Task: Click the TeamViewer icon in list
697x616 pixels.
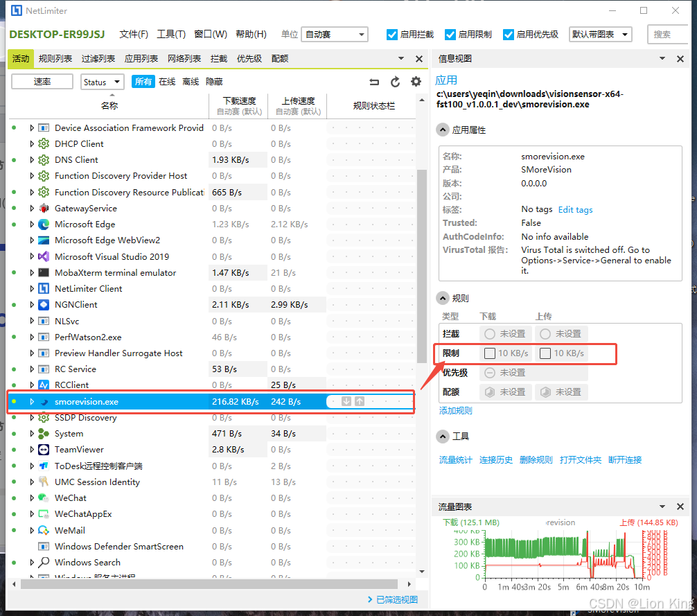Action: point(44,450)
